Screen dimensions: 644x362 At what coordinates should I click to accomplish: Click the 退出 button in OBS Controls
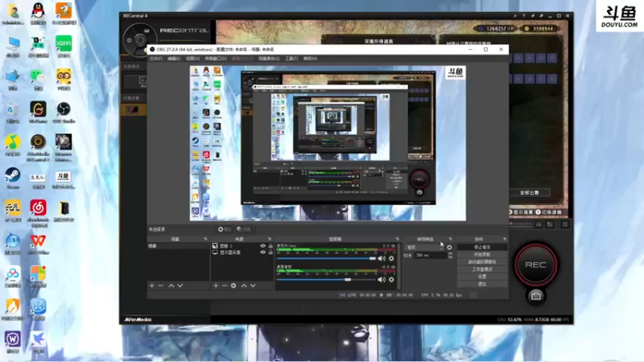tap(482, 284)
